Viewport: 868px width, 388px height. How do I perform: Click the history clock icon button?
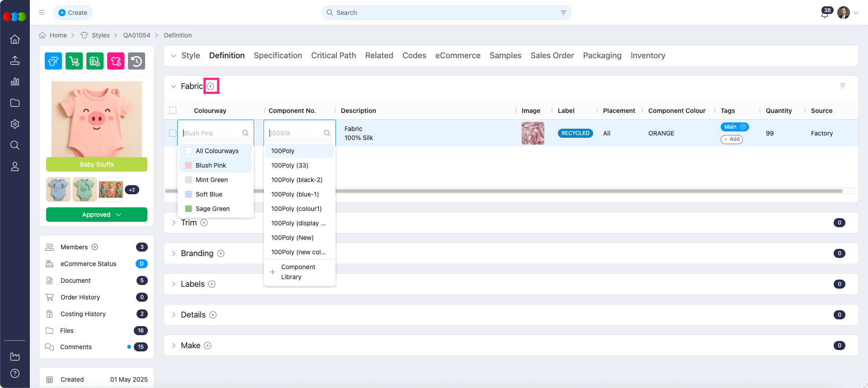[x=137, y=61]
